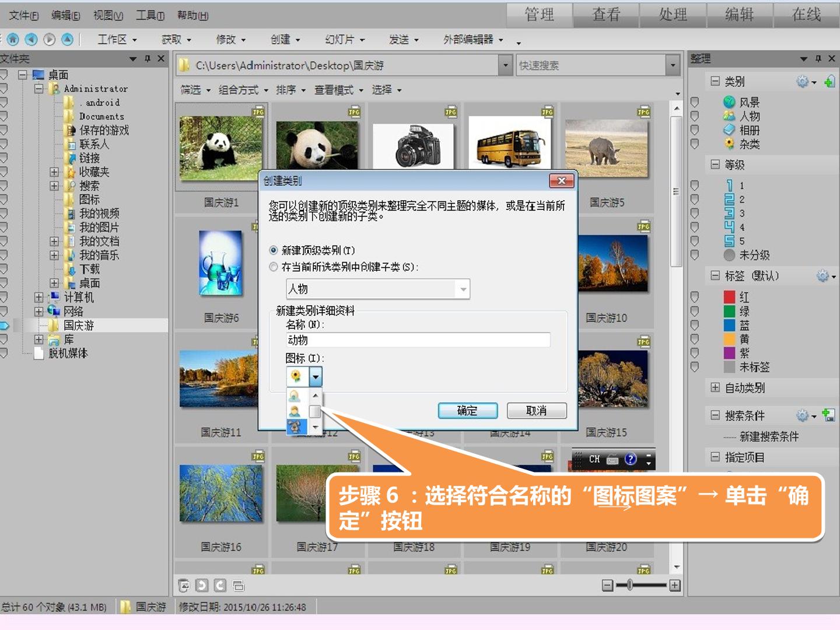Click the language bar help icon

click(x=631, y=459)
